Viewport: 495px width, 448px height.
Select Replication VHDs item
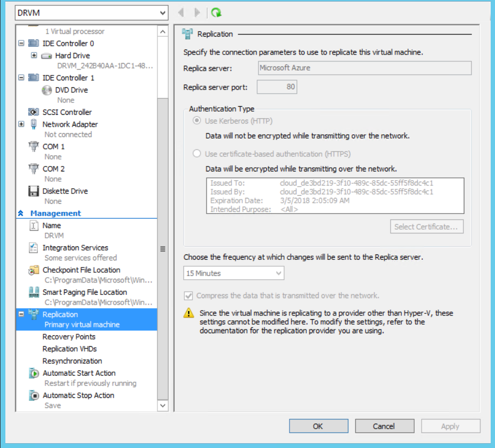click(70, 349)
